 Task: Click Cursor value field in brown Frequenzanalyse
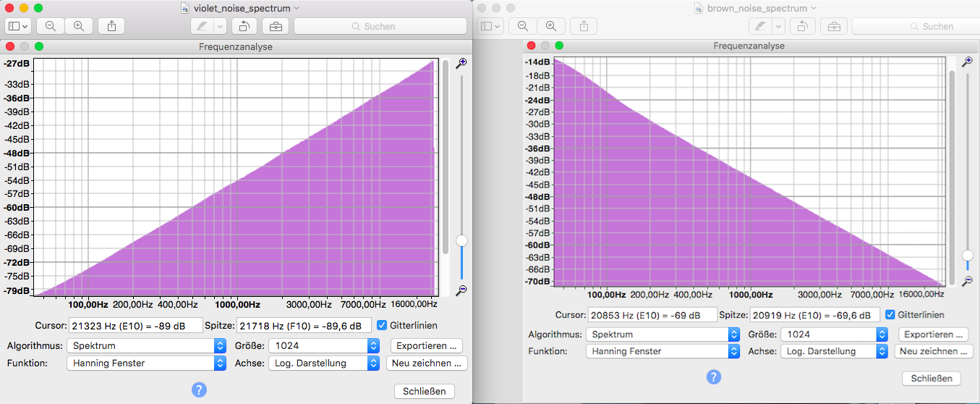coord(652,315)
